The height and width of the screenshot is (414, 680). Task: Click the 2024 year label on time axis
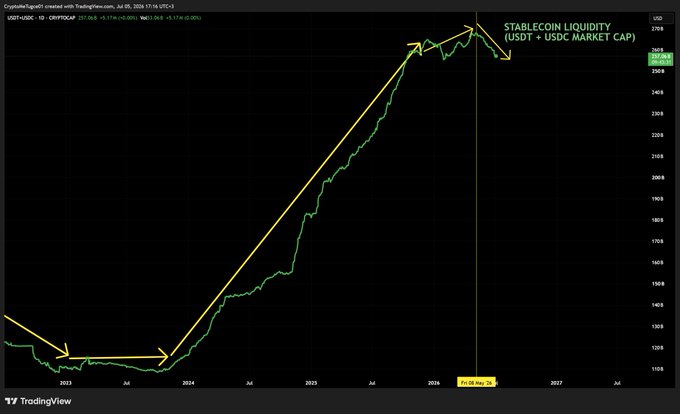pyautogui.click(x=188, y=383)
